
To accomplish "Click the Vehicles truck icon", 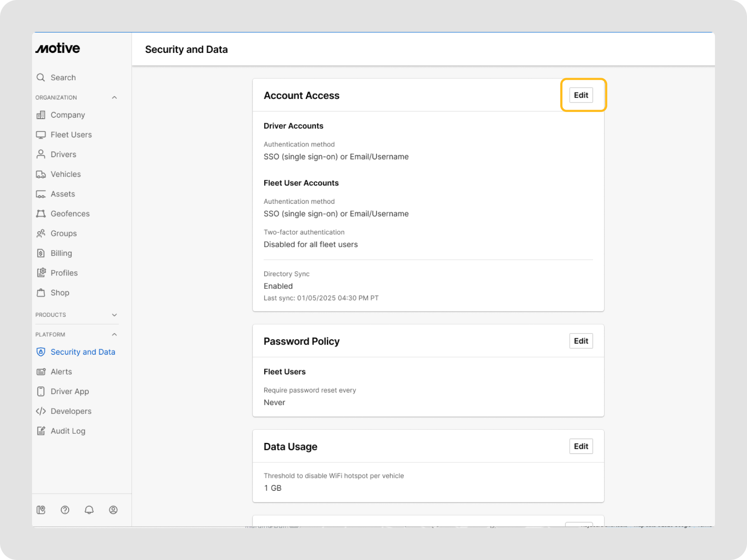I will tap(41, 174).
